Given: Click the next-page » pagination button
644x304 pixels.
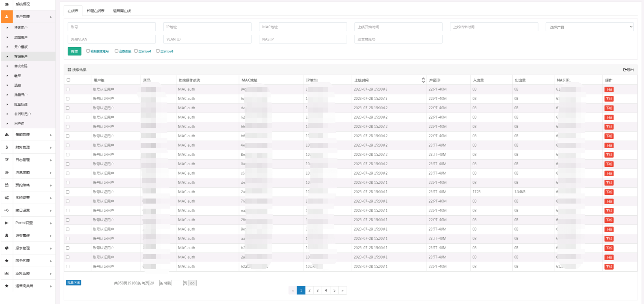Looking at the screenshot, I should click(343, 290).
